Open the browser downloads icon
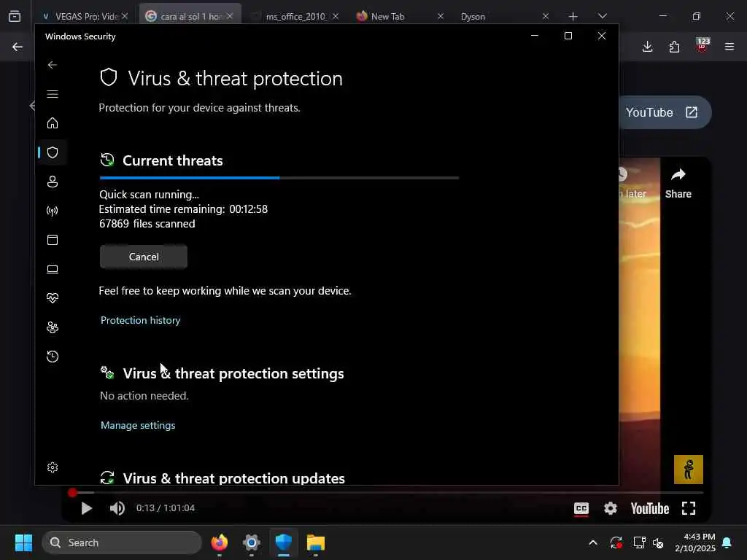This screenshot has height=560, width=747. 647,47
